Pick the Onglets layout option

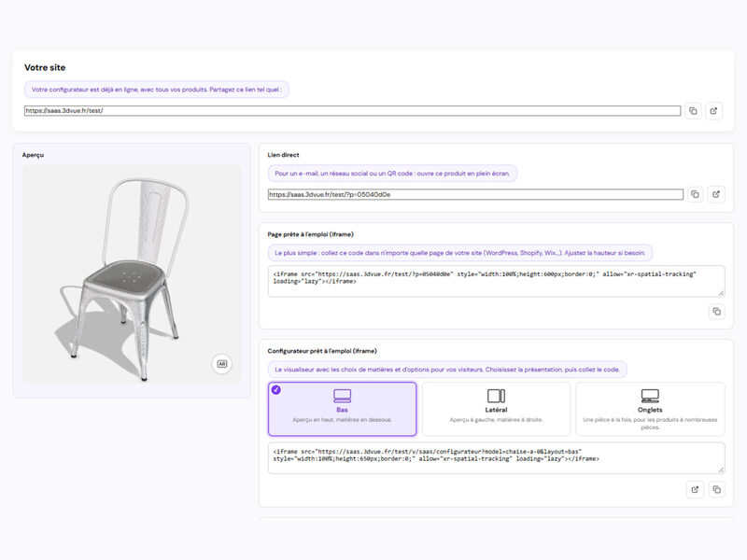[x=650, y=409]
